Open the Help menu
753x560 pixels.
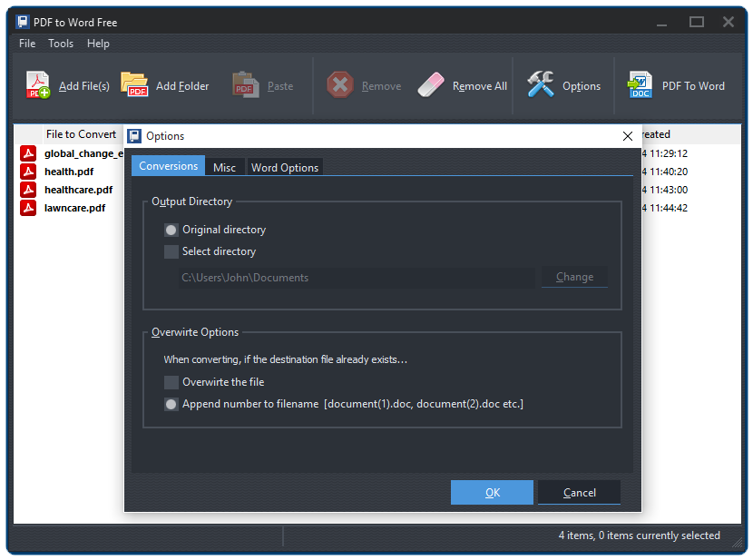[x=98, y=44]
